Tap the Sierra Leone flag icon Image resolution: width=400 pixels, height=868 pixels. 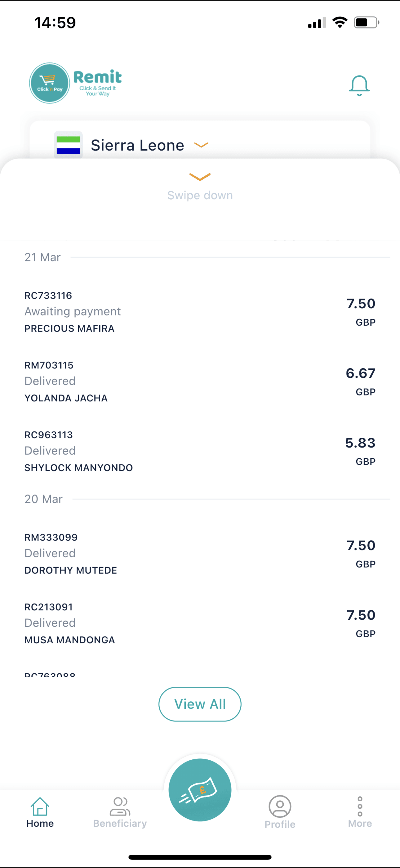tap(68, 145)
